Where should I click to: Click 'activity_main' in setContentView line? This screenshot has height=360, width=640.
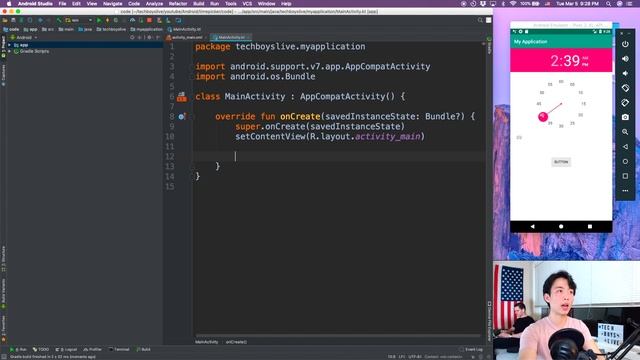388,136
